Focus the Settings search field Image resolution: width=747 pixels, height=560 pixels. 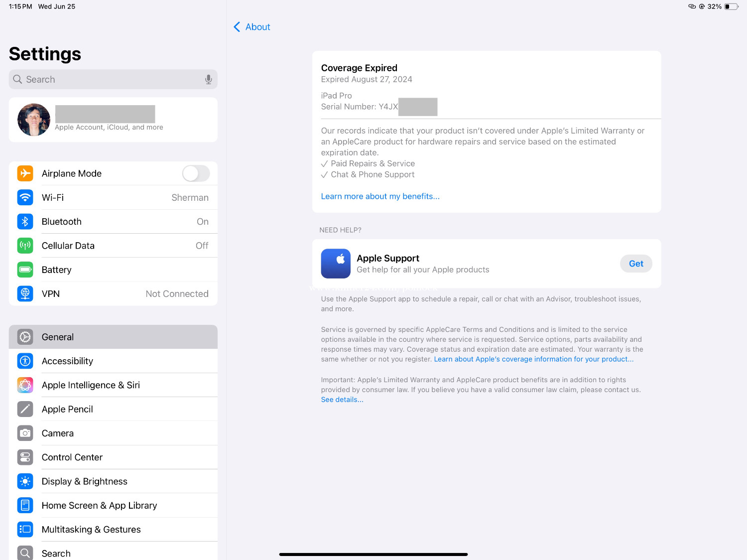[x=113, y=79]
